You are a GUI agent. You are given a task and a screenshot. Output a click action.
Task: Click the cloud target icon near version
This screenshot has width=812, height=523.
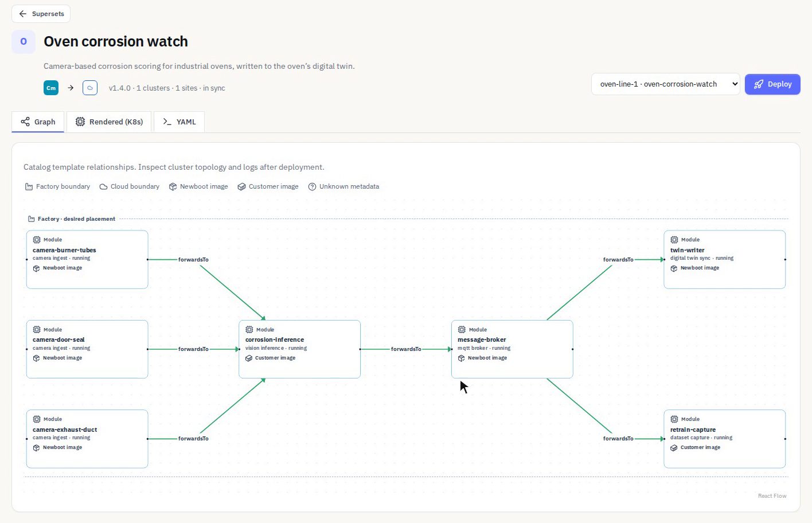90,88
